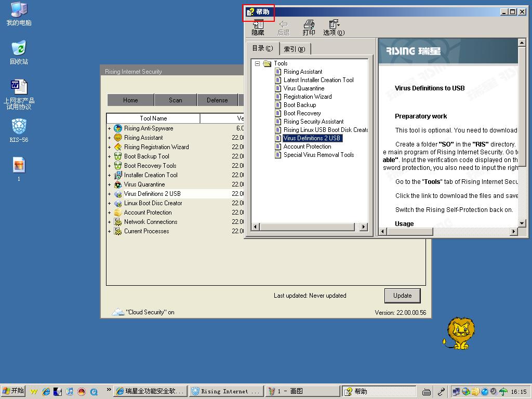This screenshot has height=399, width=532.
Task: Click the Rising Assistant lion icon in list
Action: pos(118,138)
